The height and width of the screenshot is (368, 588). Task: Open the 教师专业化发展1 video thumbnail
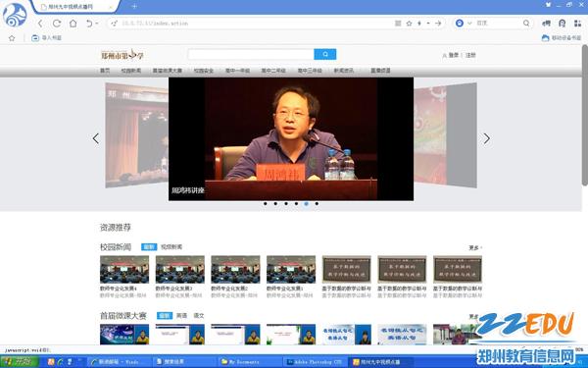pos(291,269)
